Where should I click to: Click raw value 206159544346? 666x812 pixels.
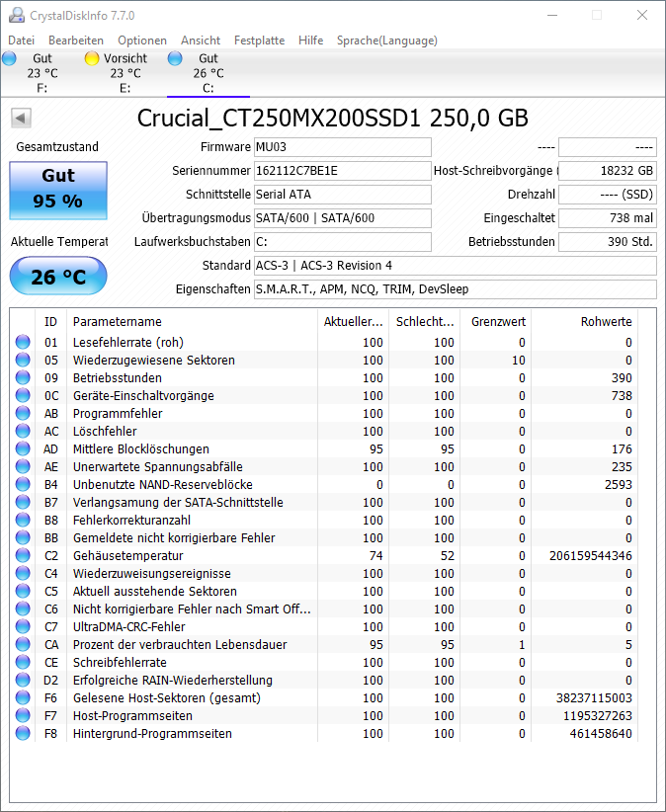point(590,556)
